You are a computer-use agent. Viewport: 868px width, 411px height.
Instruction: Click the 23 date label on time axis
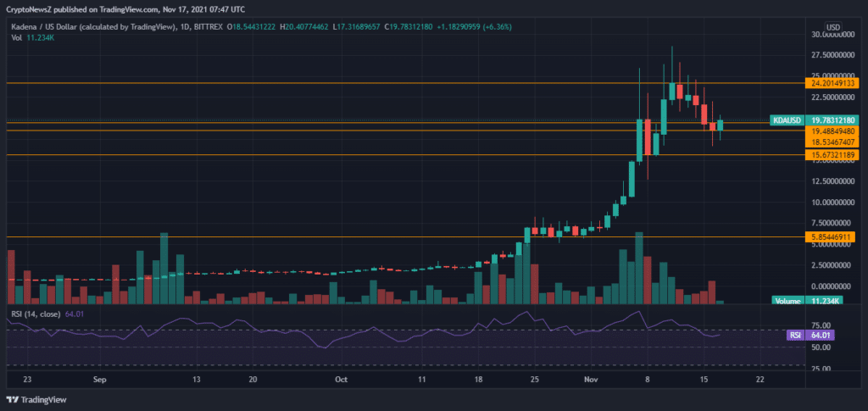click(x=28, y=380)
